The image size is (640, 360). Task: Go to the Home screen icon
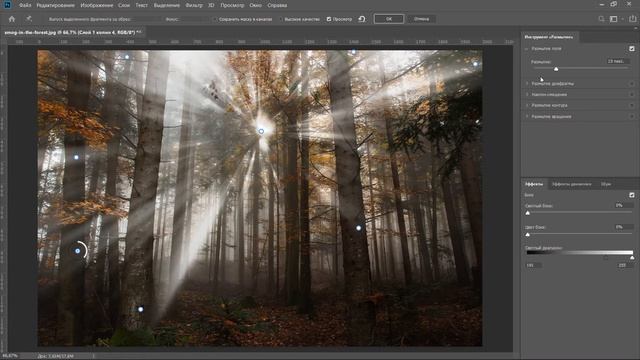(x=11, y=19)
